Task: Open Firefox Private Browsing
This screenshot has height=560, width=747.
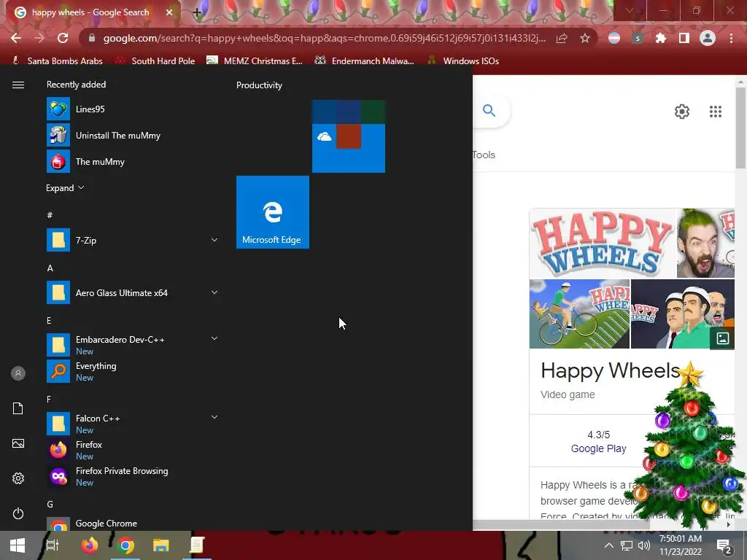Action: coord(132,476)
